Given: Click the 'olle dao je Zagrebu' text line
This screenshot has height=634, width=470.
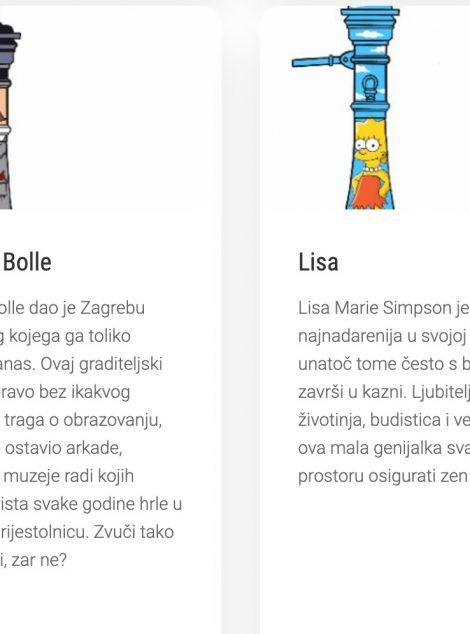Looking at the screenshot, I should [x=72, y=308].
